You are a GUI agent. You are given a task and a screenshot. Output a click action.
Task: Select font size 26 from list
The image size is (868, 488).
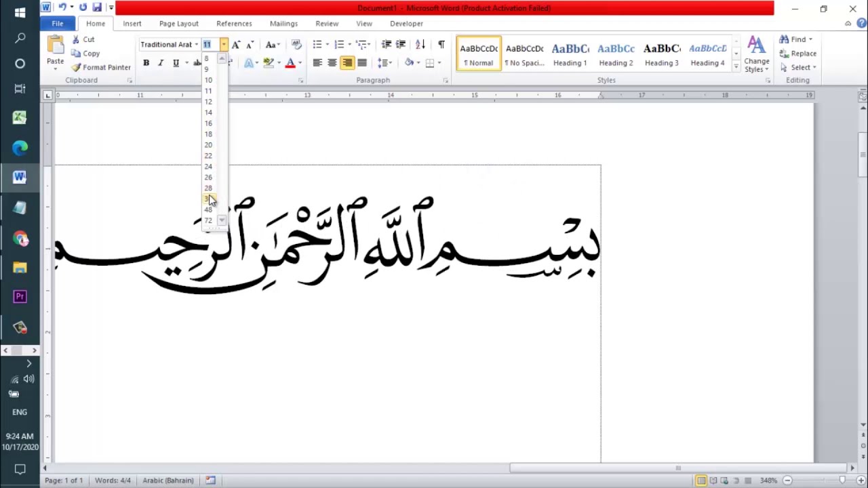(208, 178)
